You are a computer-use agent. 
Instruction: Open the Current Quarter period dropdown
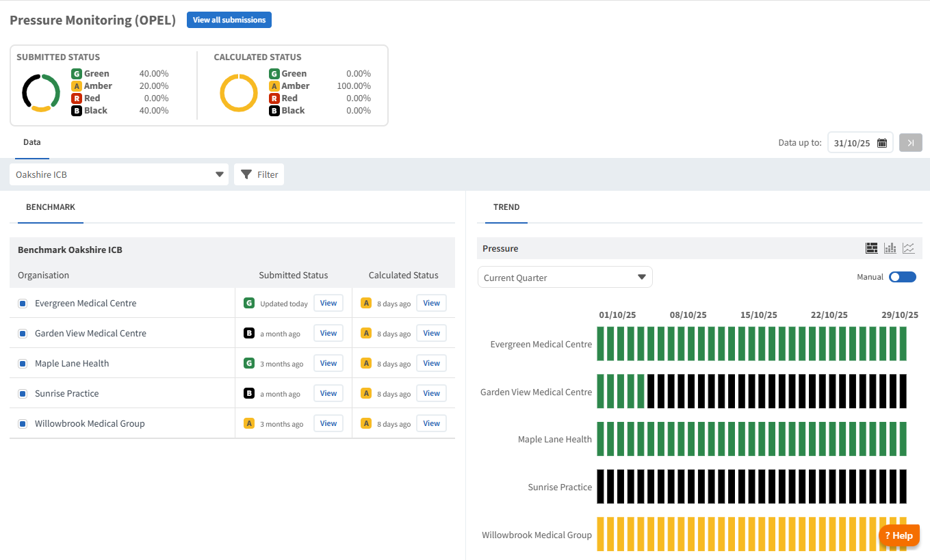565,277
